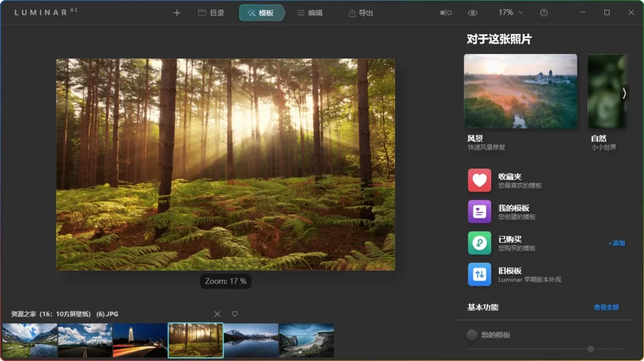Screen dimensions: 644x361
Task: Close the filmstrip with X icon
Action: point(217,314)
